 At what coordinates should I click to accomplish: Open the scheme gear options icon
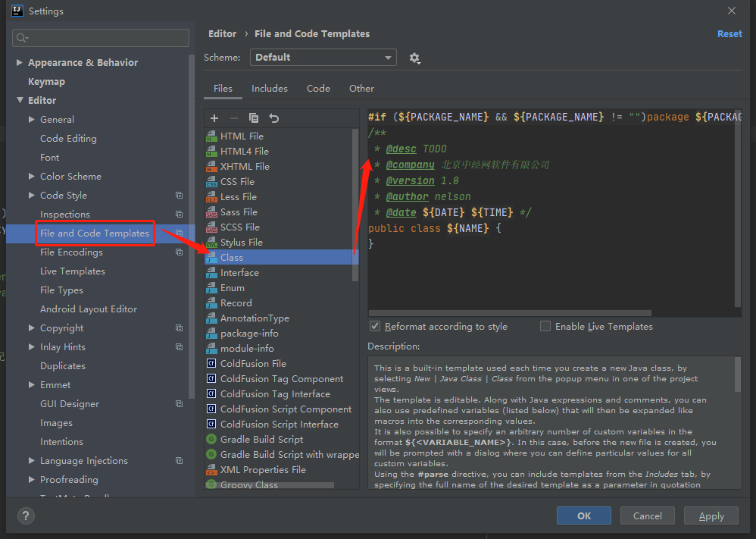tap(414, 58)
